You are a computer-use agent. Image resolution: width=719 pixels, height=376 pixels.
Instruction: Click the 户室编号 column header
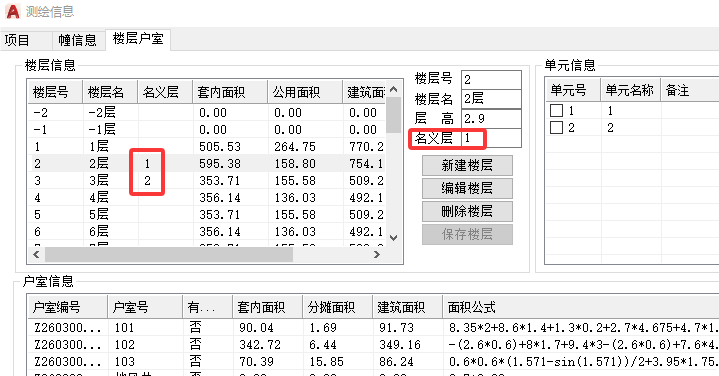pos(67,307)
